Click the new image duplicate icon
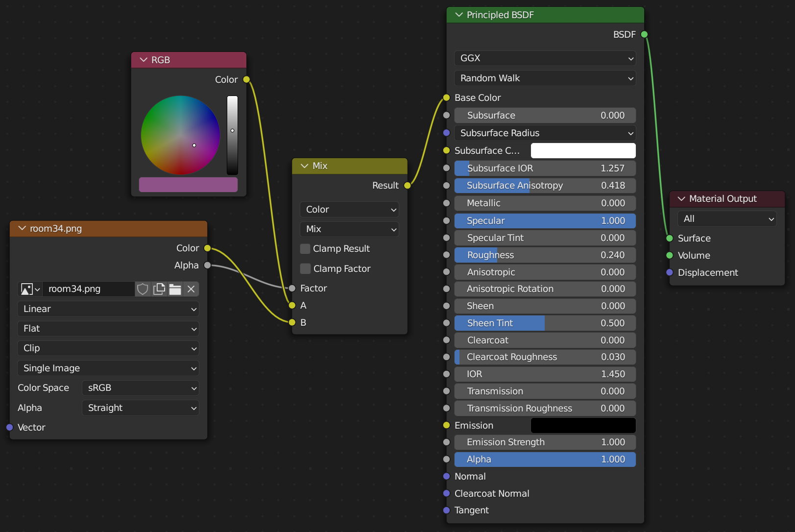The width and height of the screenshot is (795, 532). [x=159, y=289]
